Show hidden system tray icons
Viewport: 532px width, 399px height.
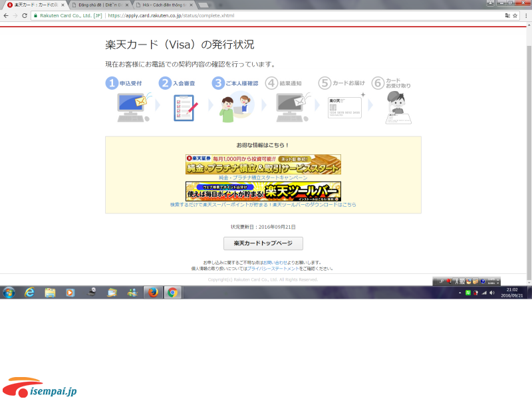460,293
